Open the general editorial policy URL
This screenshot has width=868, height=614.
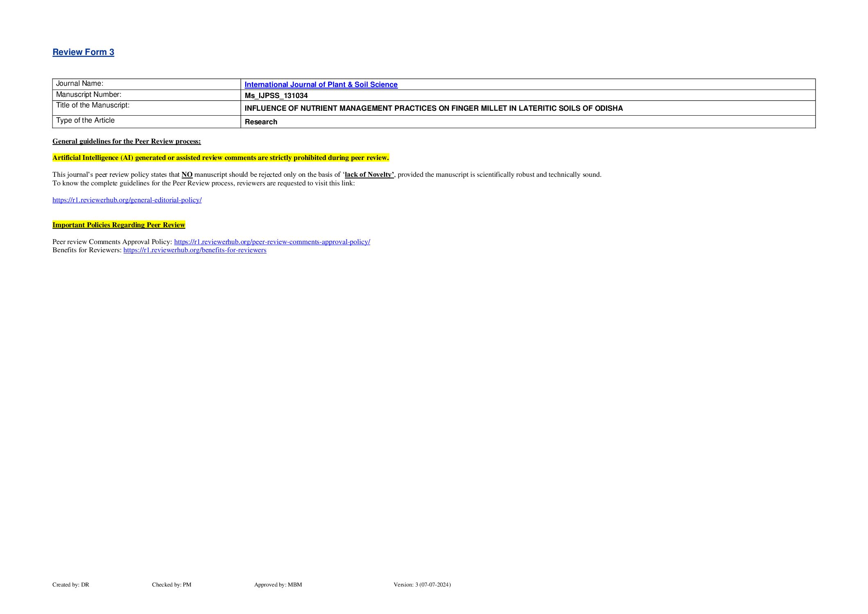point(127,200)
